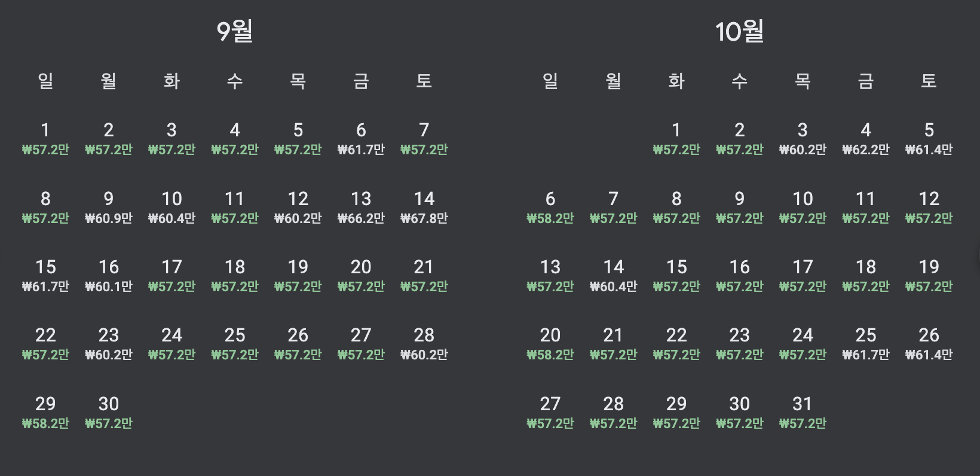Select October 1 in the calendar
The image size is (980, 476).
tap(676, 138)
